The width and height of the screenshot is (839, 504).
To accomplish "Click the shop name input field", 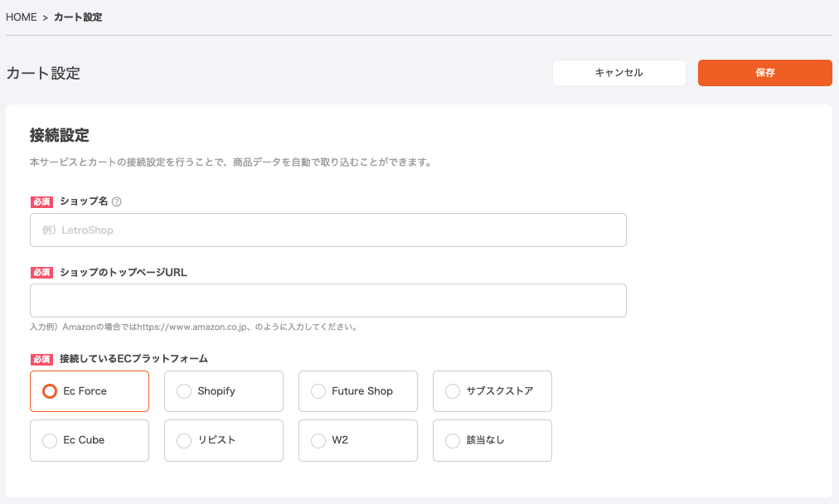I will (328, 230).
